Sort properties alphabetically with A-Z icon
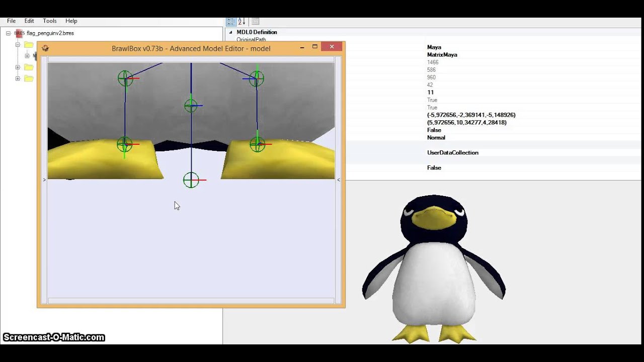The width and height of the screenshot is (644, 362). pyautogui.click(x=242, y=22)
